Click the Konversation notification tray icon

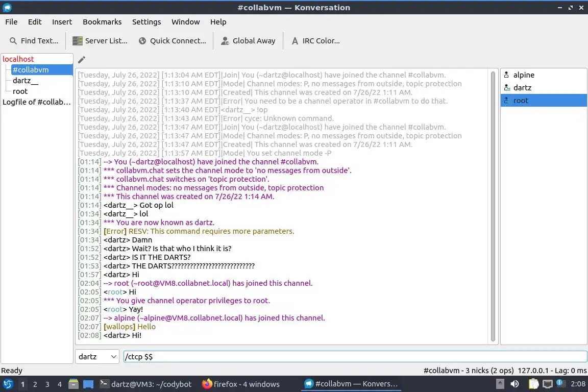click(559, 383)
